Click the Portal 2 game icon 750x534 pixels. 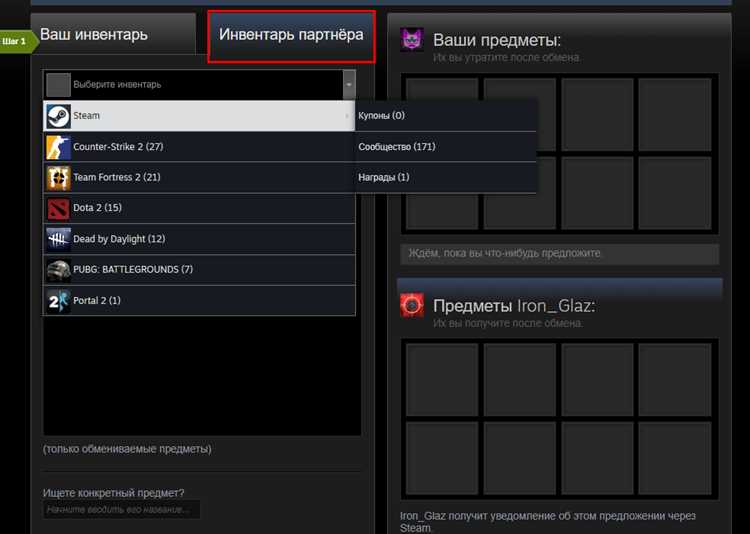click(x=58, y=301)
